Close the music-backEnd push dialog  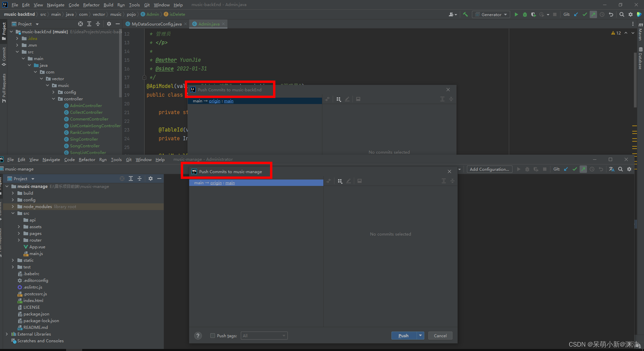point(448,90)
